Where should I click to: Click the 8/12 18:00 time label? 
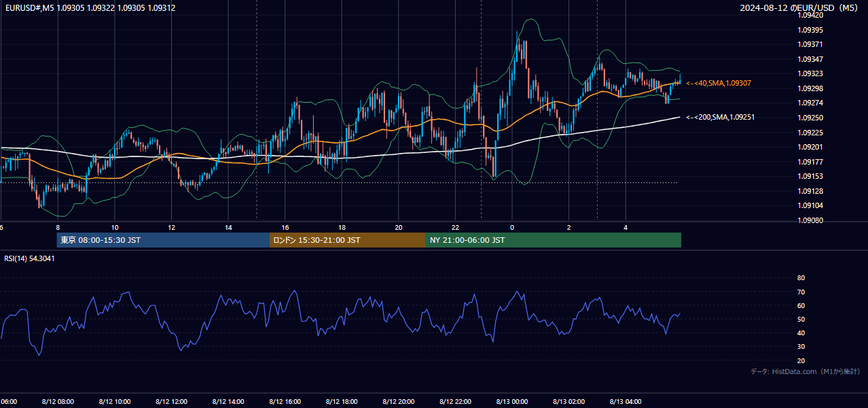point(342,401)
